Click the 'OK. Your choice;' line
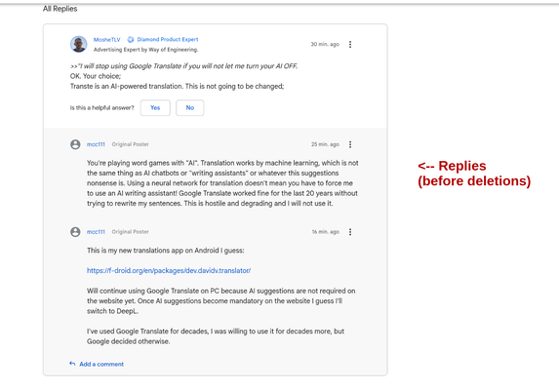The height and width of the screenshot is (392, 559). pyautogui.click(x=96, y=76)
